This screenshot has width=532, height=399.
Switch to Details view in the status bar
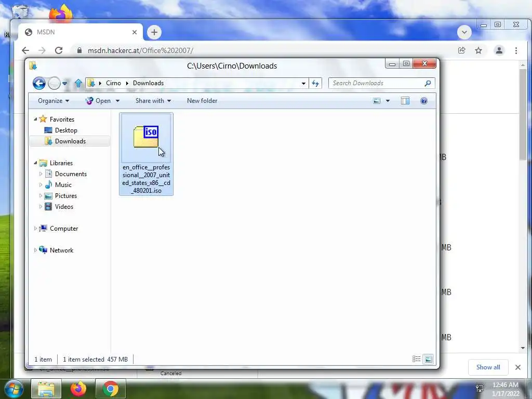(416, 359)
